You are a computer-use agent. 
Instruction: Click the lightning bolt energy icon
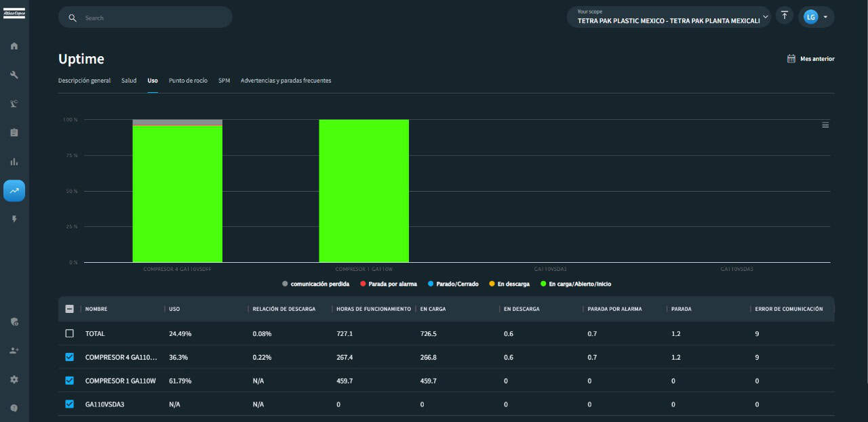click(x=14, y=219)
